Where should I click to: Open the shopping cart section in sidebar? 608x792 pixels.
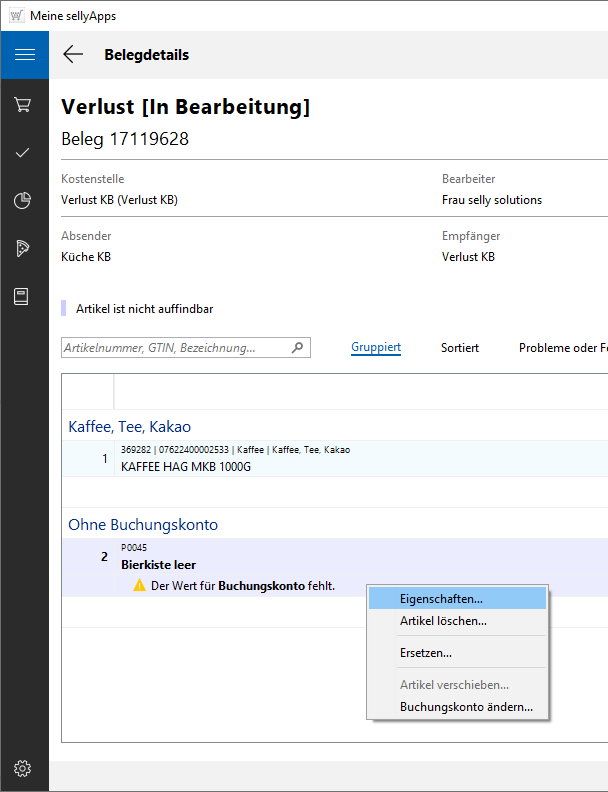click(x=24, y=104)
